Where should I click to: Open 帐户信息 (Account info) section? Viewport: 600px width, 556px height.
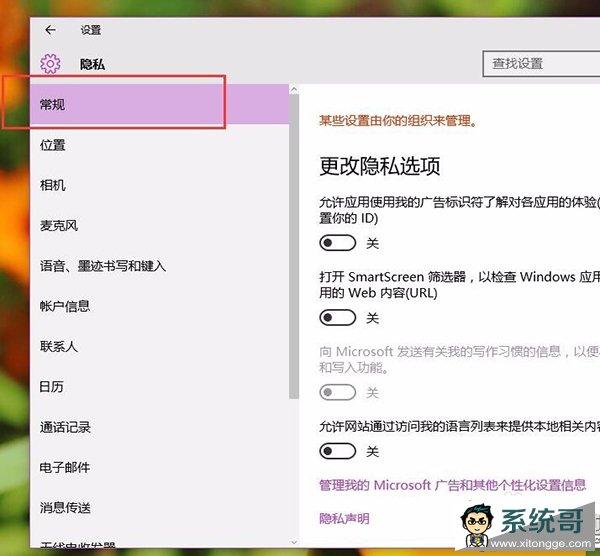[x=65, y=306]
